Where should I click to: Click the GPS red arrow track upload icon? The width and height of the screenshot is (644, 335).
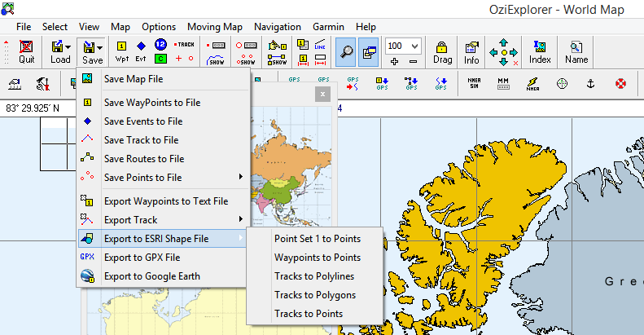coord(353,83)
